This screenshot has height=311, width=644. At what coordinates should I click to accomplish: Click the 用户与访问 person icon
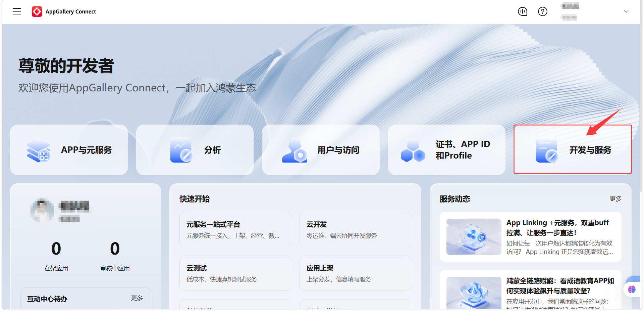coord(294,150)
